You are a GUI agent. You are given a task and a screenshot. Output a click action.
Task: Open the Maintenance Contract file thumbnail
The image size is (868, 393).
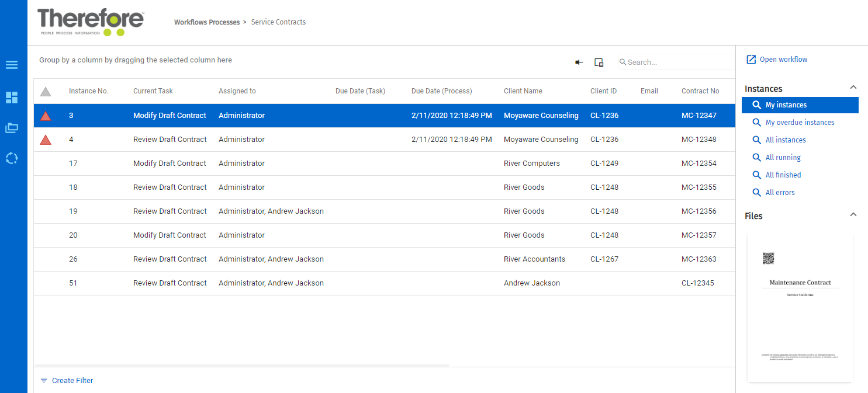(x=800, y=307)
